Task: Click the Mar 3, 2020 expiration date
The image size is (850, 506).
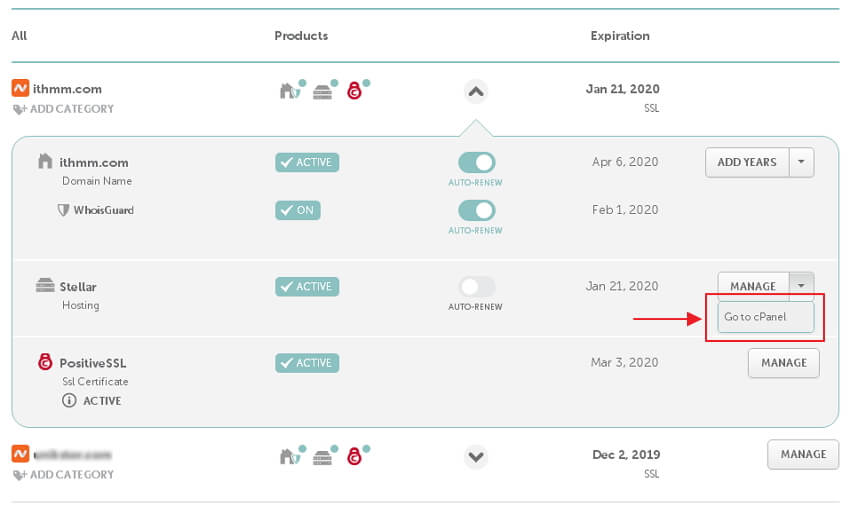Action: point(624,362)
